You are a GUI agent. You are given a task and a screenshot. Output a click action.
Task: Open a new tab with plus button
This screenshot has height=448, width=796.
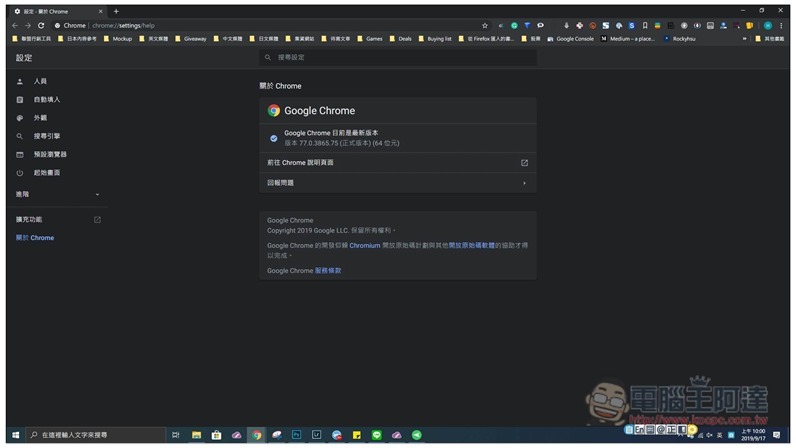click(116, 11)
